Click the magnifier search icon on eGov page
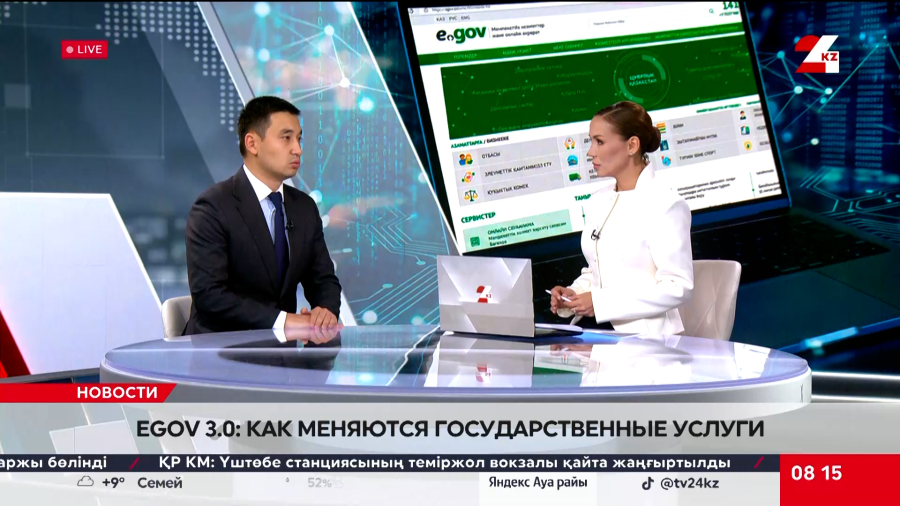This screenshot has width=900, height=506. point(711,11)
